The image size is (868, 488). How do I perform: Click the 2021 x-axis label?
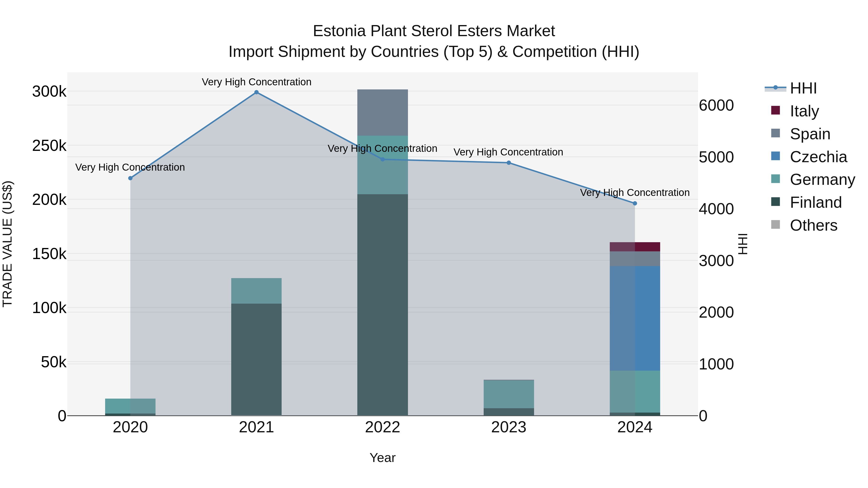(x=257, y=427)
